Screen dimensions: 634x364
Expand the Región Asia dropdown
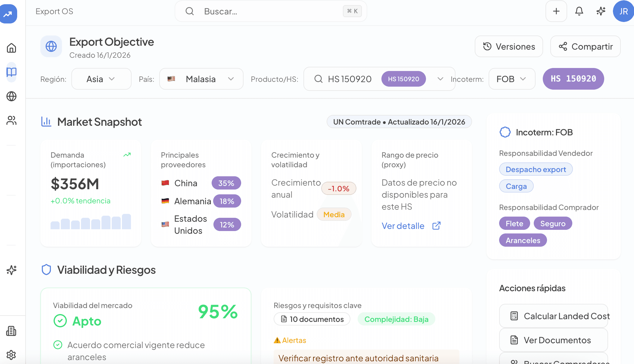(x=101, y=79)
